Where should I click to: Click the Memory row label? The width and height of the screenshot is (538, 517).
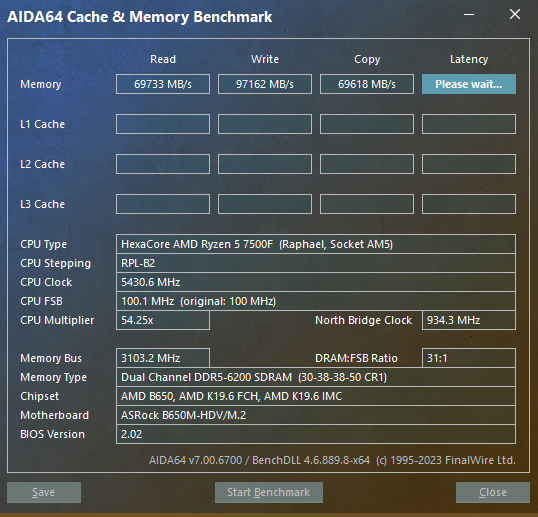[40, 84]
